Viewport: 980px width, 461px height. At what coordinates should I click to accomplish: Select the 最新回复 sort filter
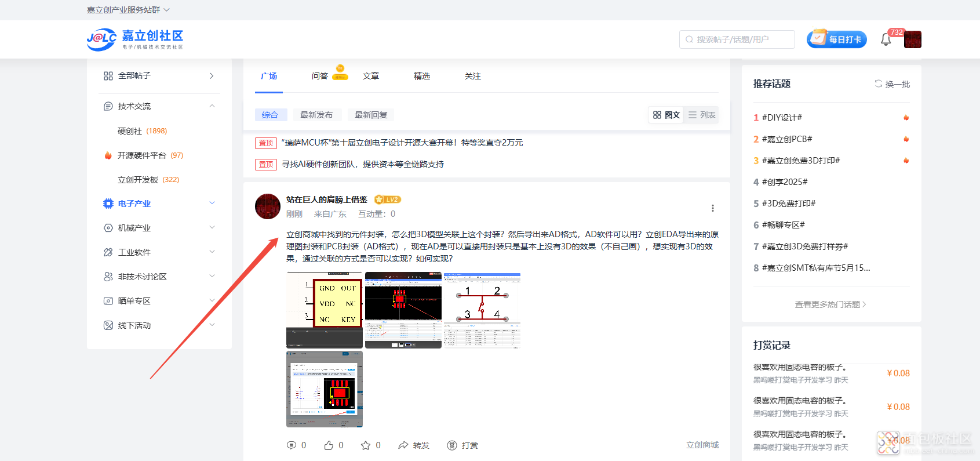point(371,115)
